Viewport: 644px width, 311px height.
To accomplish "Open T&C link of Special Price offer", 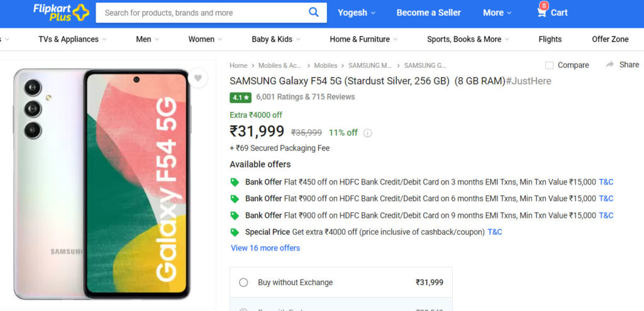I will 495,232.
